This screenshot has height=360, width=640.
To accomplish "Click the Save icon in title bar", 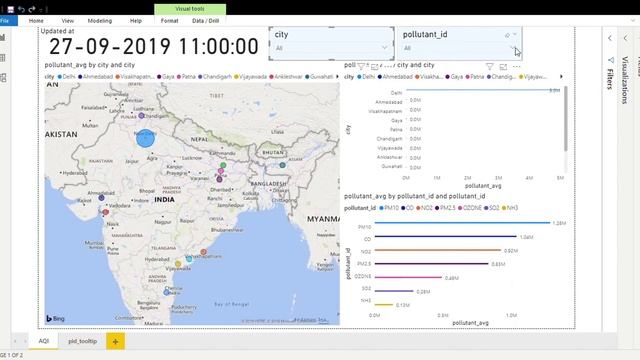I will tap(11, 9).
